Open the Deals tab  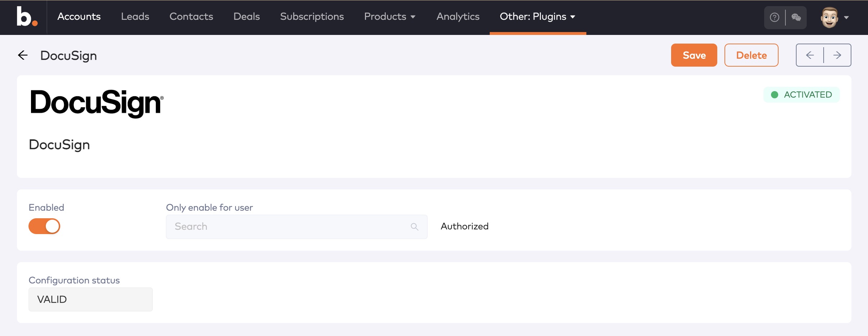point(247,17)
